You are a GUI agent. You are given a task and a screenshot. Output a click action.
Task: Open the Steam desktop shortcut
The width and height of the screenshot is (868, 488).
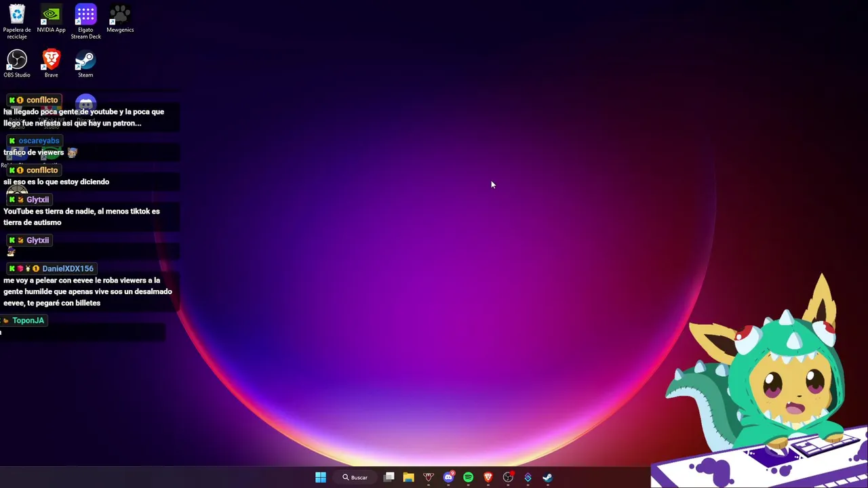coord(85,64)
